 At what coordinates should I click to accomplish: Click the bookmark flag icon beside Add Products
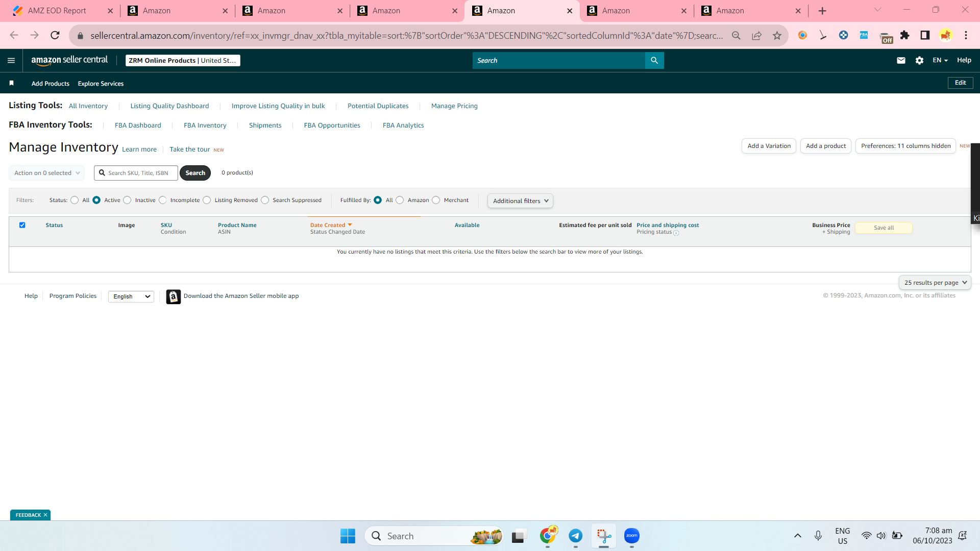tap(11, 83)
